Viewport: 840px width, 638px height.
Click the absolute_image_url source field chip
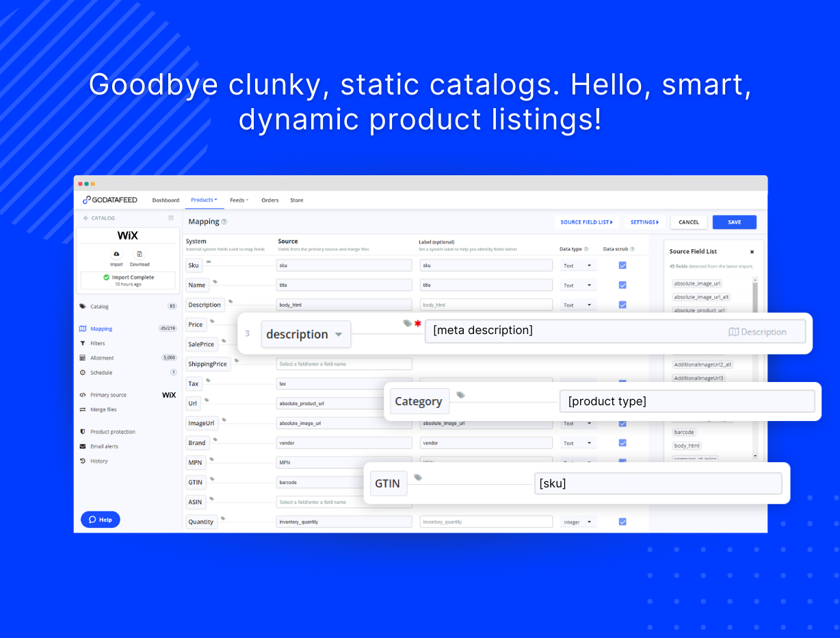pos(698,283)
